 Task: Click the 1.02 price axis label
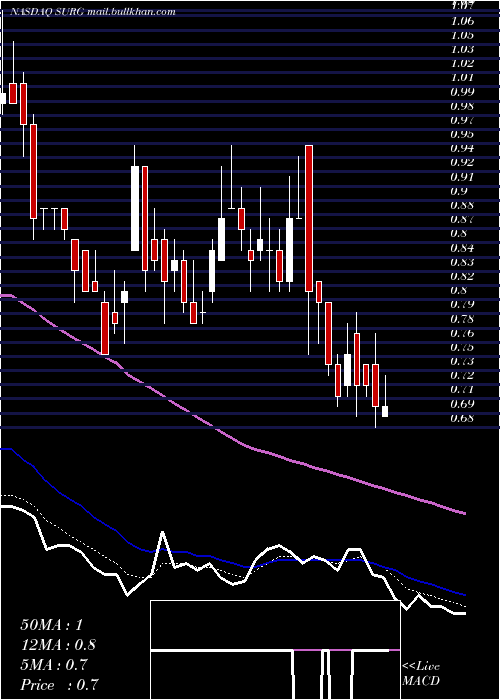(464, 63)
